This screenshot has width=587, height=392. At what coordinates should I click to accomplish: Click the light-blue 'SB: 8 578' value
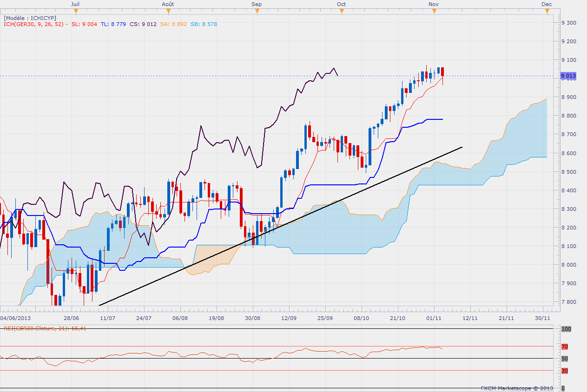[204, 24]
